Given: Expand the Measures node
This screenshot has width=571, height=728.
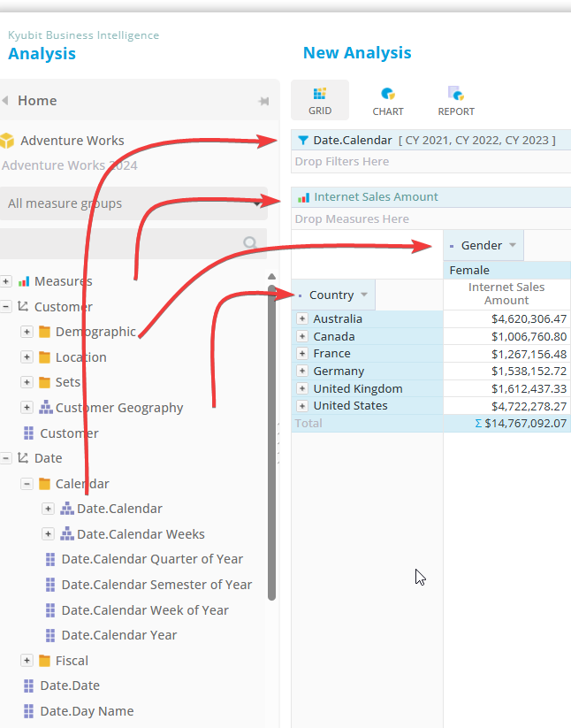Looking at the screenshot, I should 6,281.
